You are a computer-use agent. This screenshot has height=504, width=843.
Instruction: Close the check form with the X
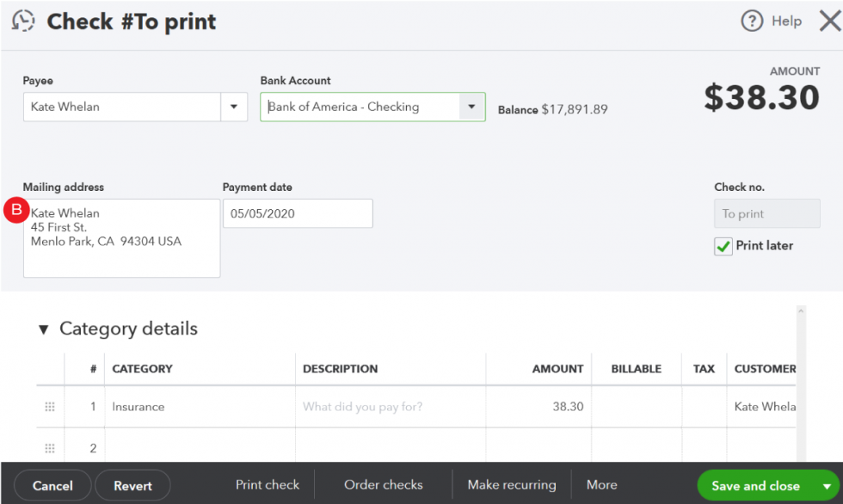[x=828, y=21]
